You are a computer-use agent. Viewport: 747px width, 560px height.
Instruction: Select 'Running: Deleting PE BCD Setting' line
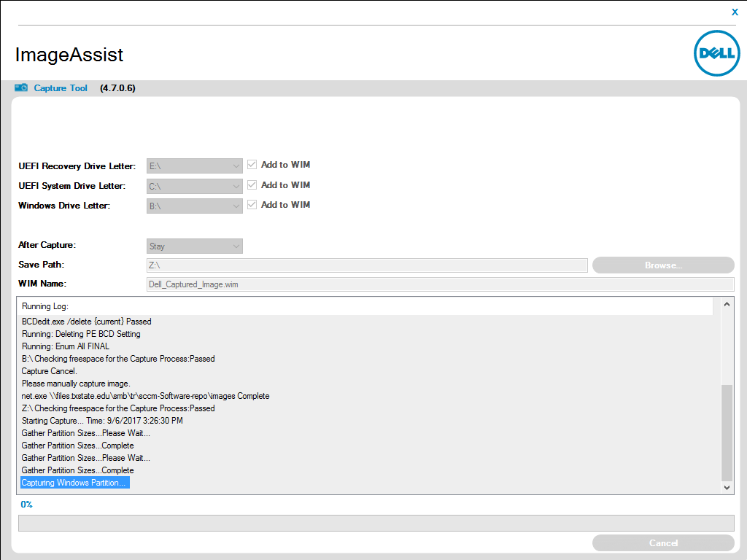tap(81, 334)
